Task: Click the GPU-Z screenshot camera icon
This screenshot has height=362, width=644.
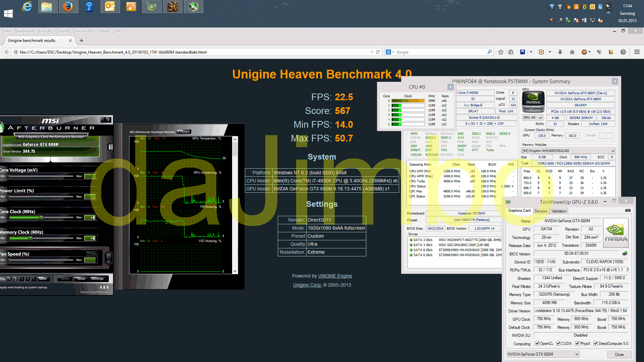Action: pos(628,210)
